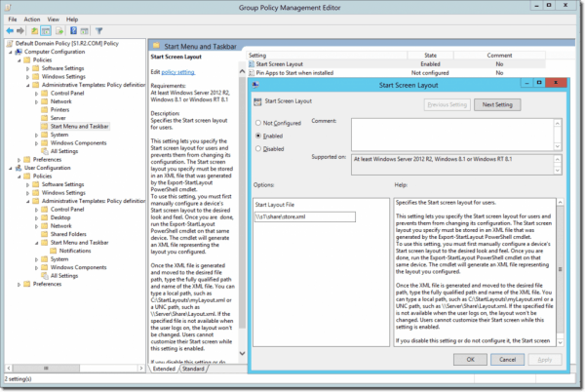Click the Up one level folder icon
Screen dimensions: 585x392
35,30
